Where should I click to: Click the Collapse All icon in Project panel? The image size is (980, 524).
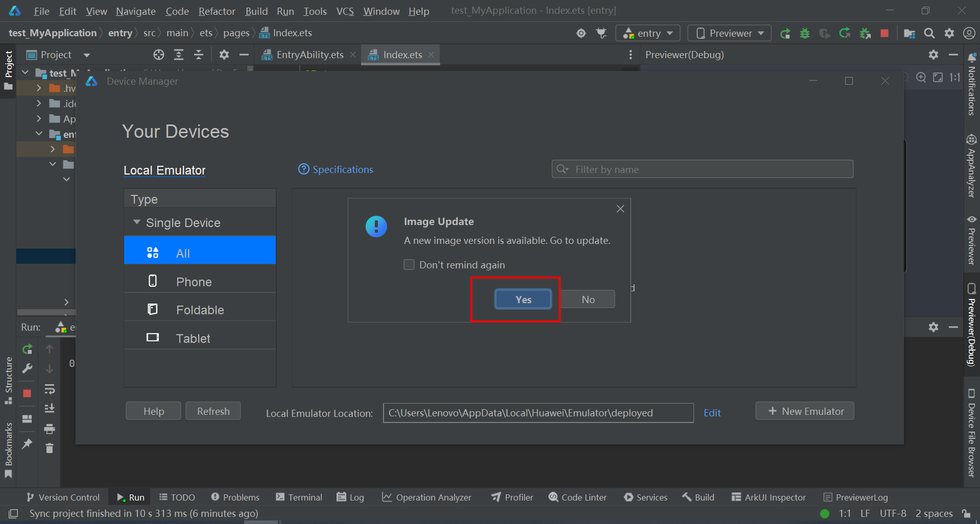[x=199, y=55]
